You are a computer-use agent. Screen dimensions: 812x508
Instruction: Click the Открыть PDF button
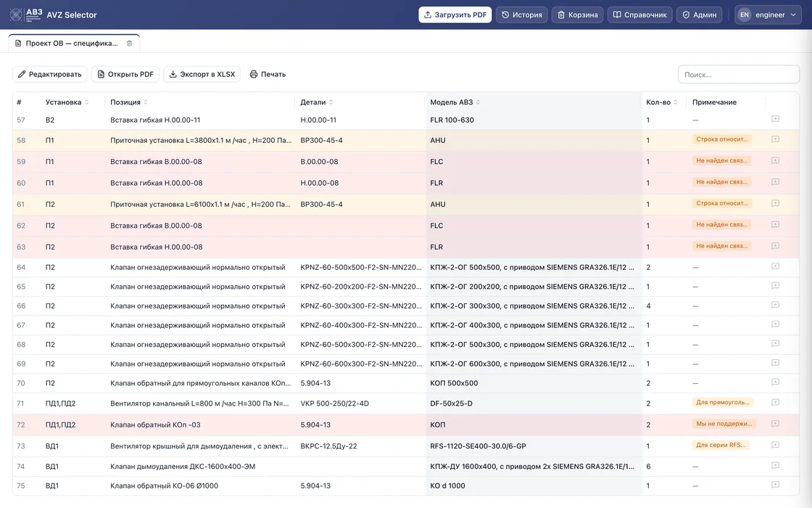[125, 74]
